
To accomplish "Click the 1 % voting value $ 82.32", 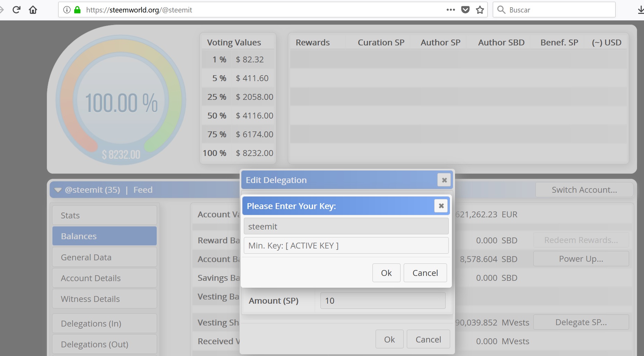I will click(250, 59).
